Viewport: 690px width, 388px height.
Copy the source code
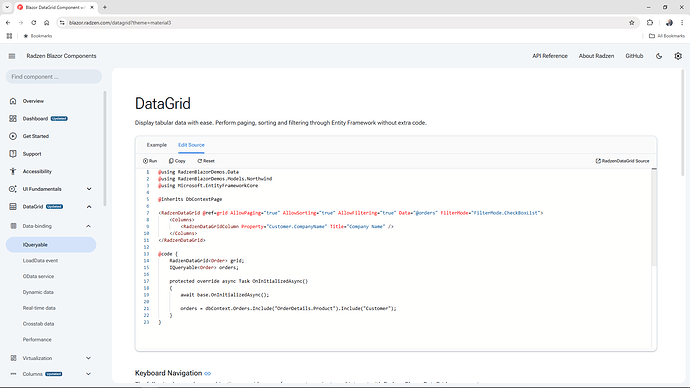tap(177, 161)
